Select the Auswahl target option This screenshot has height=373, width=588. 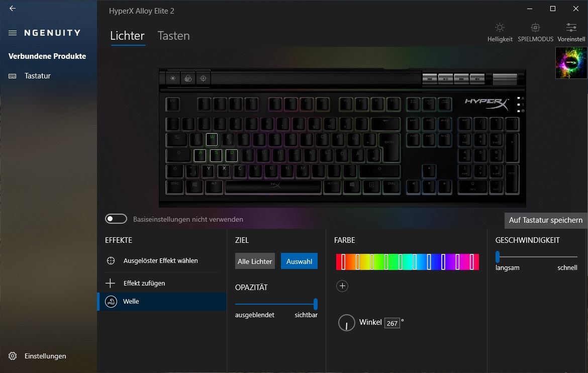299,261
